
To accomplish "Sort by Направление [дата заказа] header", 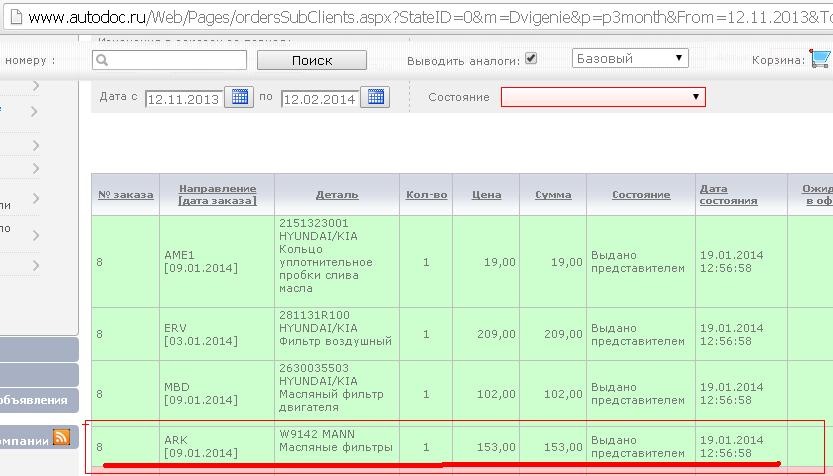I will [x=217, y=194].
